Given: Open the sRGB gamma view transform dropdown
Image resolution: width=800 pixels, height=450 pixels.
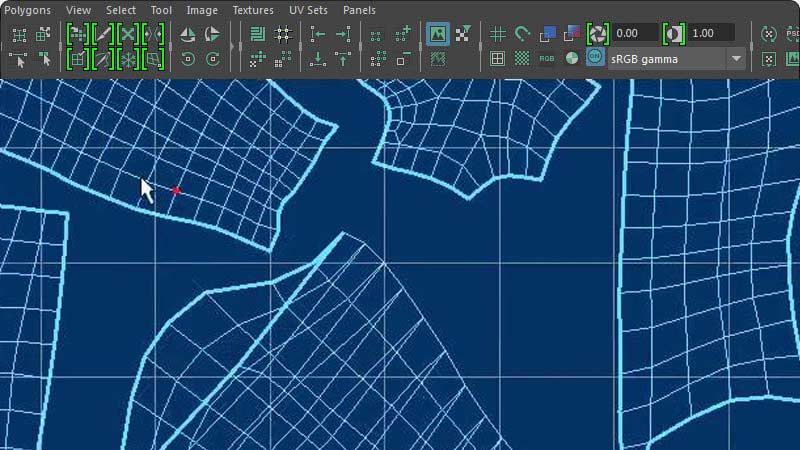Looking at the screenshot, I should (x=677, y=59).
